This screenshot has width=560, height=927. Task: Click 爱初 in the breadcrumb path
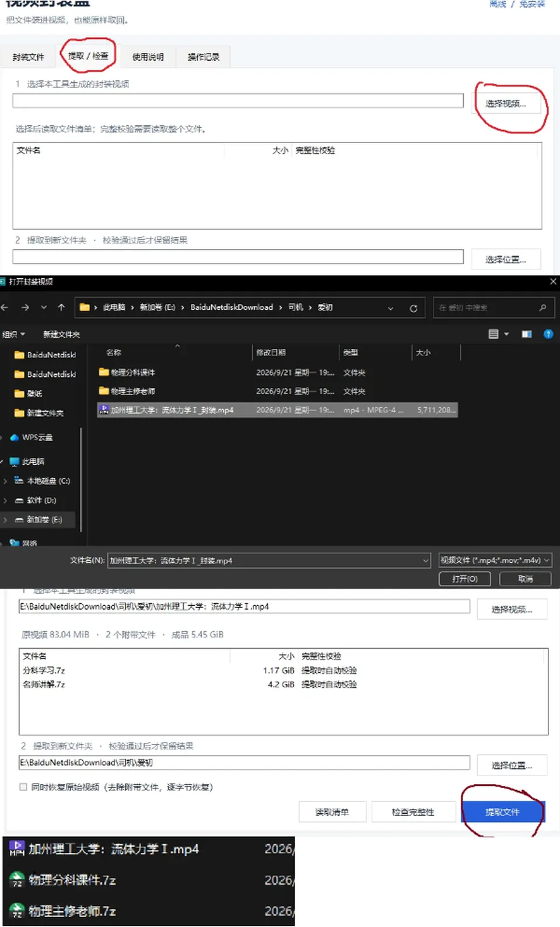325,307
